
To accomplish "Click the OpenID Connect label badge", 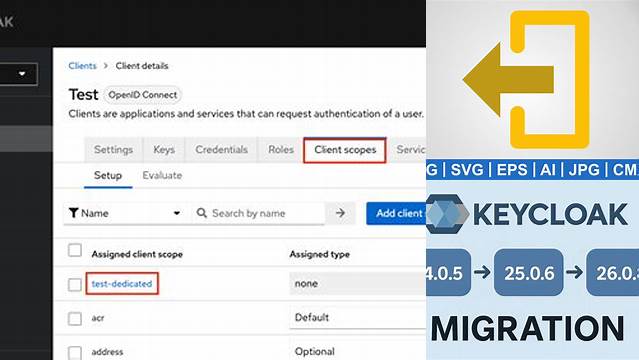I will pos(143,95).
